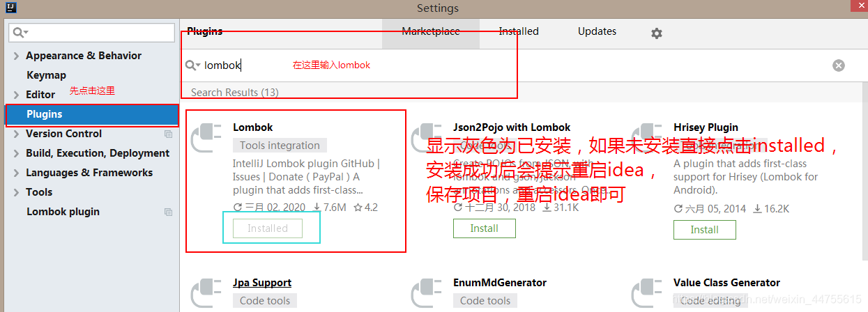Expand the Appearance & Behavior section
Viewport: 868px width, 312px height.
click(16, 56)
